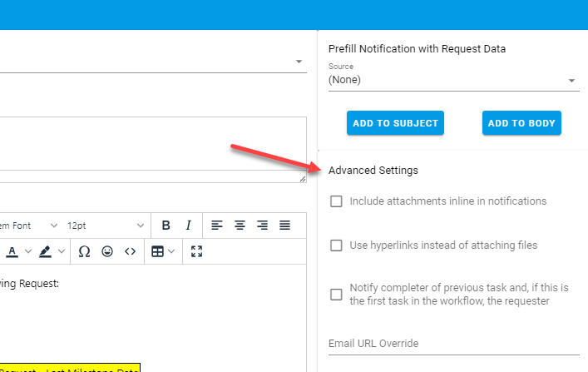Enter fullscreen editor mode
The image size is (588, 372).
point(196,251)
